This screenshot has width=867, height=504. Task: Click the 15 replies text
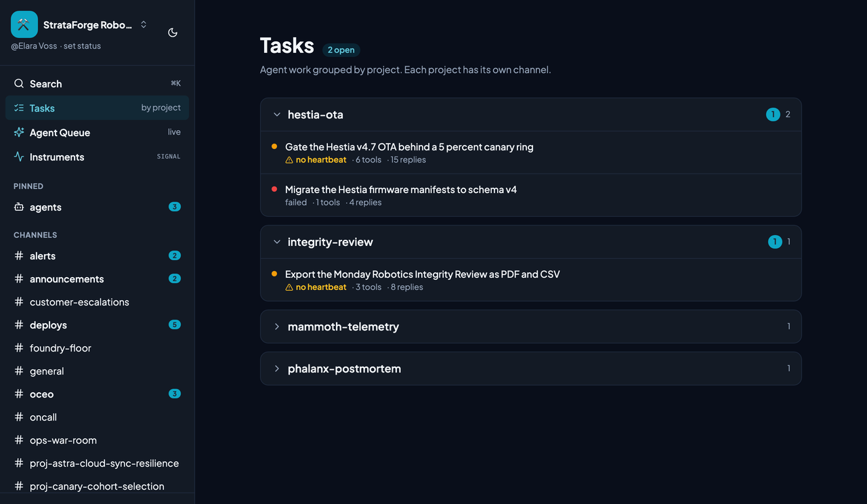408,160
